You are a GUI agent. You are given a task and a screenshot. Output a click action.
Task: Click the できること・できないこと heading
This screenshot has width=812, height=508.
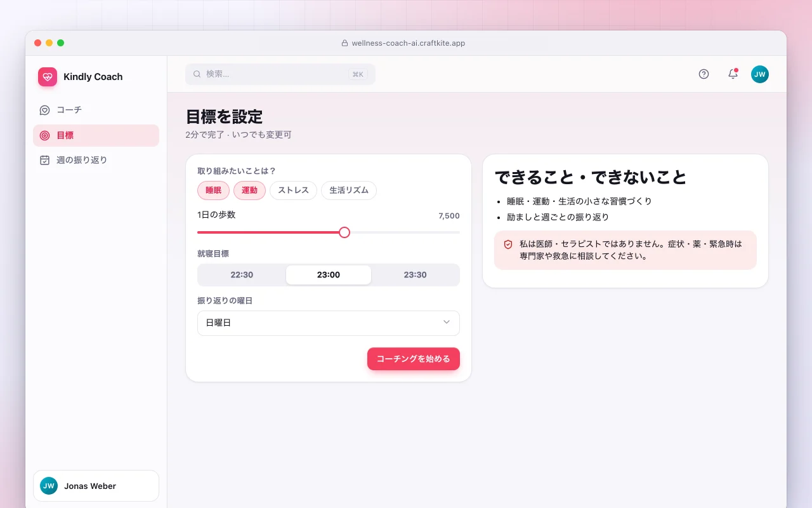[591, 177]
